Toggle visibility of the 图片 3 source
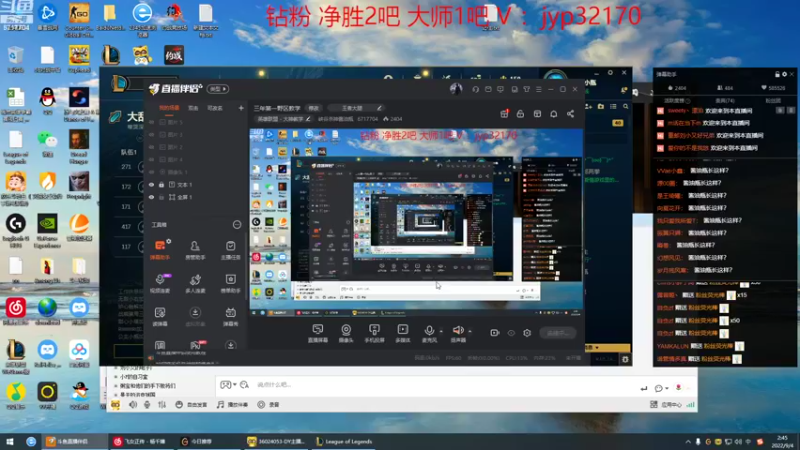The height and width of the screenshot is (450, 800). (x=152, y=135)
